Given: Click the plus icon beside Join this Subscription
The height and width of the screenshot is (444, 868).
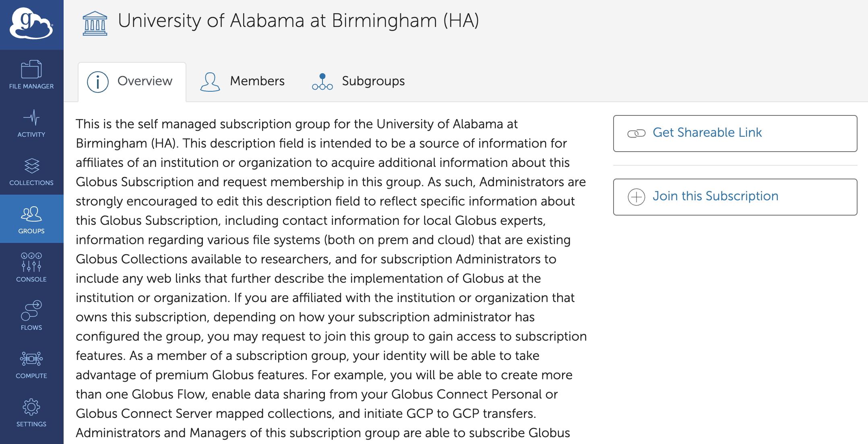Looking at the screenshot, I should pos(636,197).
